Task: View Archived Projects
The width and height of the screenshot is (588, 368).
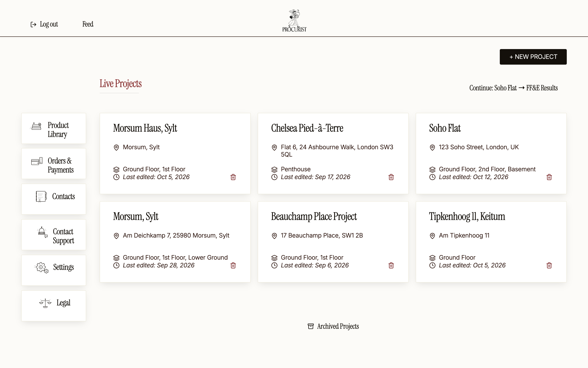Action: coord(333,326)
